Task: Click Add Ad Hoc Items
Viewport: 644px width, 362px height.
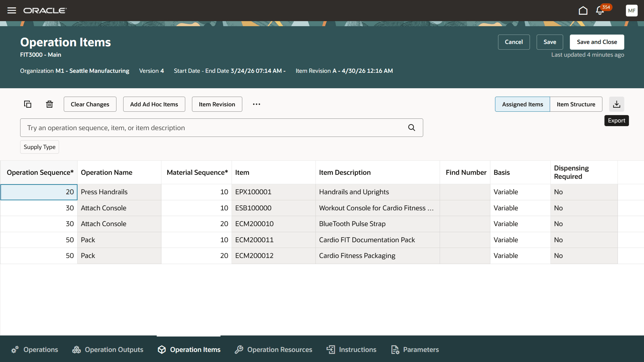Action: [154, 104]
